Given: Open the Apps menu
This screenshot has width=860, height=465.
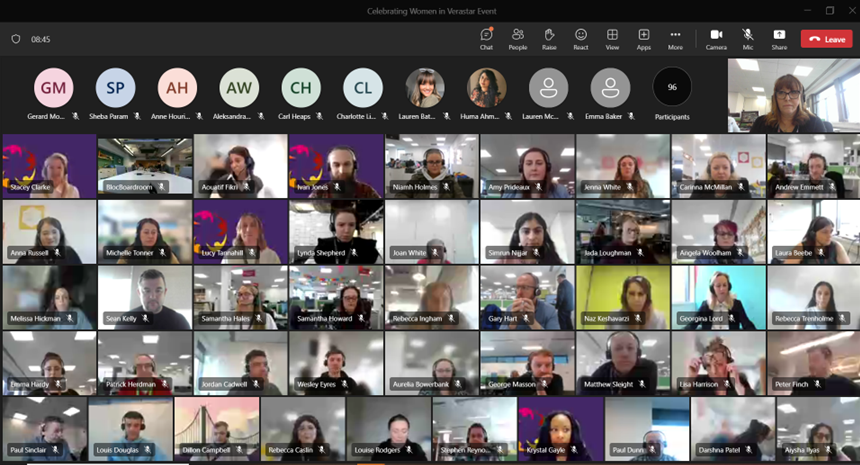Looking at the screenshot, I should coord(643,39).
